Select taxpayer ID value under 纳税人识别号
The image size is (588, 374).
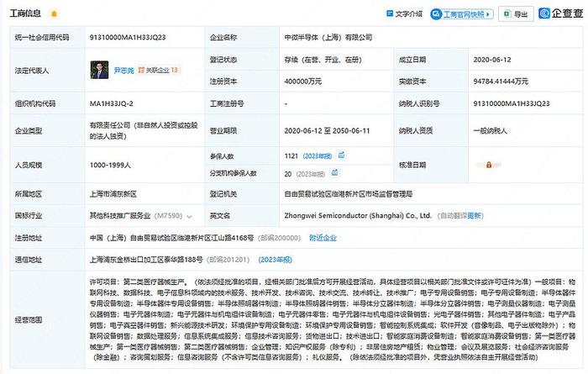point(512,103)
